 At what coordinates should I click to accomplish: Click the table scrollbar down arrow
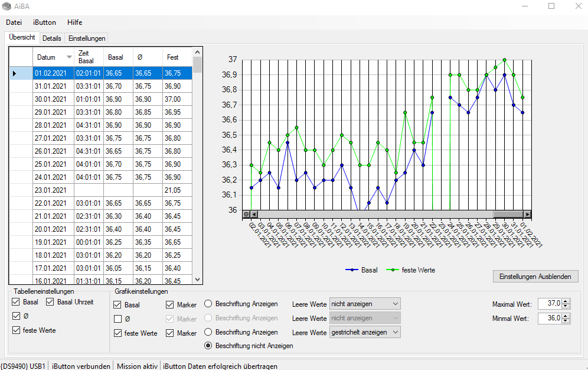click(198, 280)
